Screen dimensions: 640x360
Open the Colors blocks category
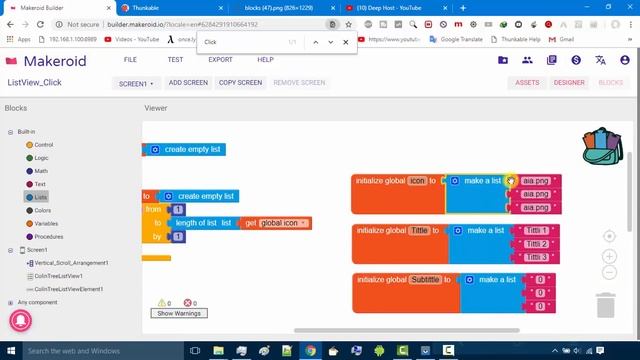coord(39,210)
